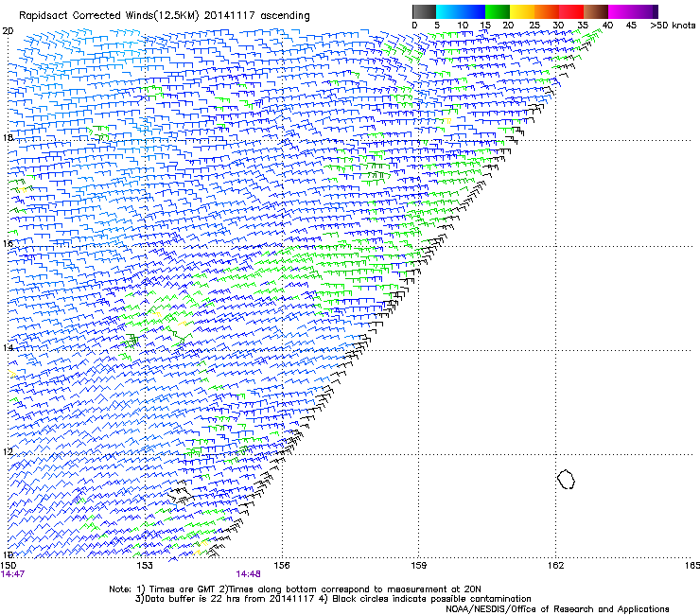Click the latitude axis label '12'

[8, 451]
